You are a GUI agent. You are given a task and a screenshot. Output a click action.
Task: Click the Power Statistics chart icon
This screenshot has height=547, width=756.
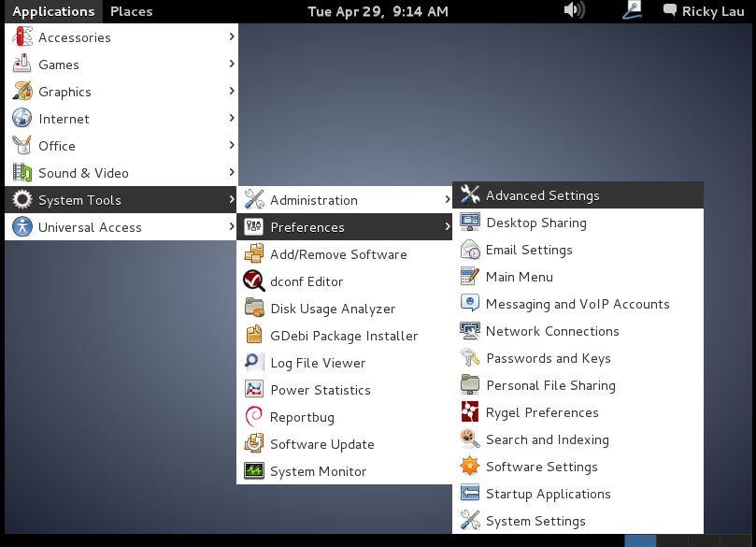(254, 389)
